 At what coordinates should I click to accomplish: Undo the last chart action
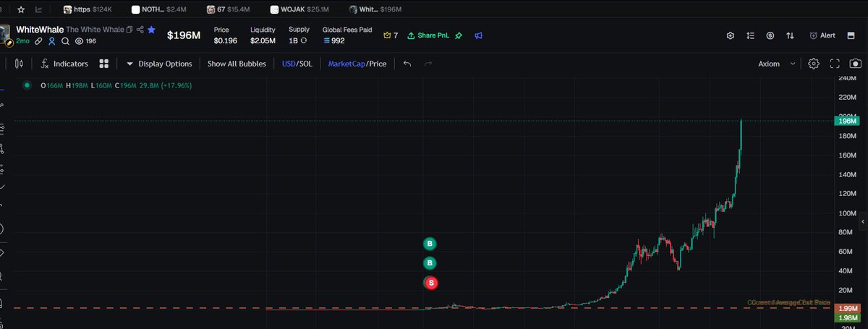click(407, 64)
